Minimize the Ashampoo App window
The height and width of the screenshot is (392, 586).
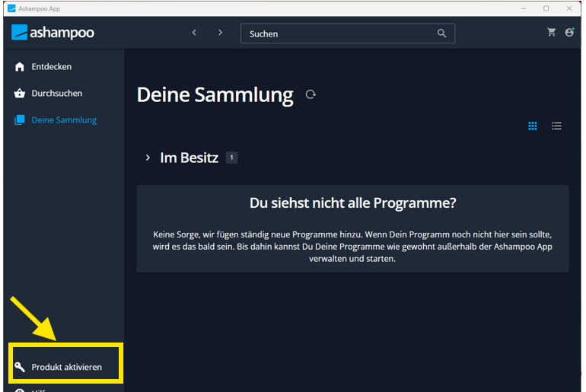[524, 8]
